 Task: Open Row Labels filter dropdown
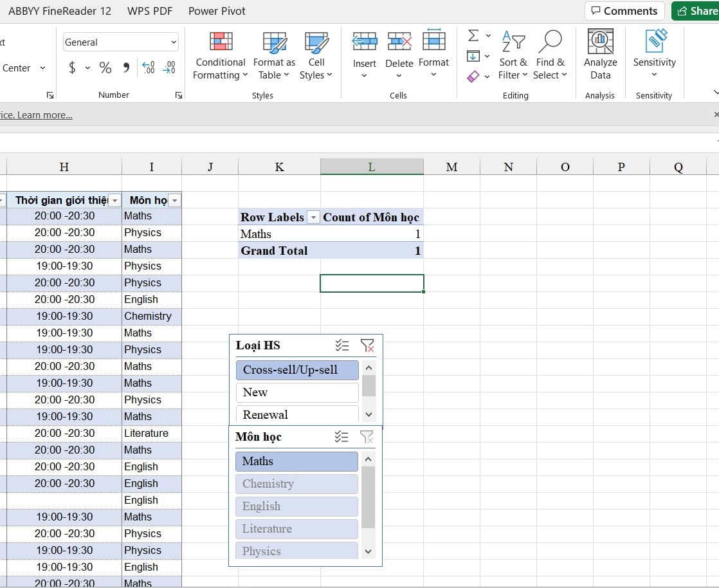[x=313, y=217]
